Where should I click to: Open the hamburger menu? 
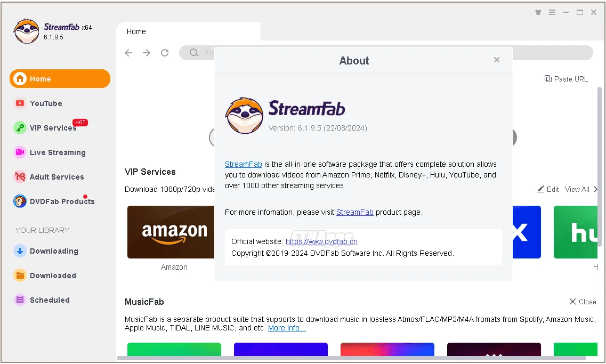552,12
